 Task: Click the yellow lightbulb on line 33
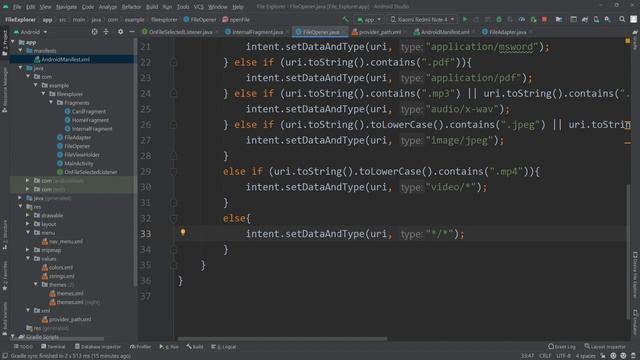[183, 232]
